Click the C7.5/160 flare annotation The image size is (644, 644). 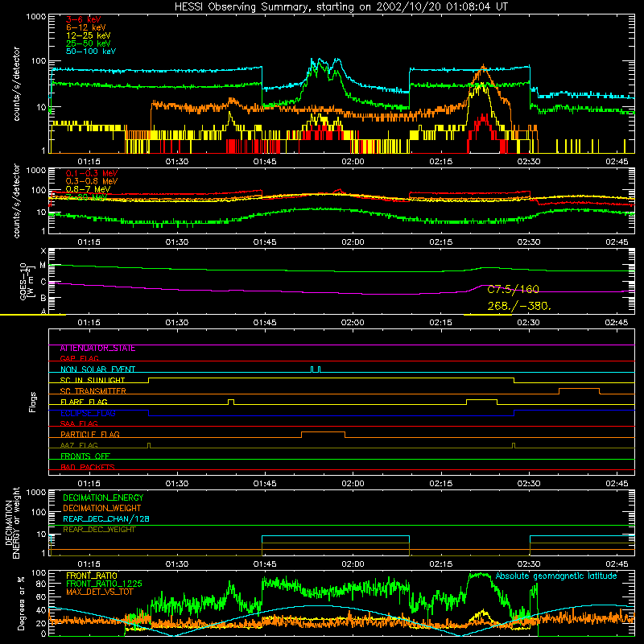tap(513, 289)
